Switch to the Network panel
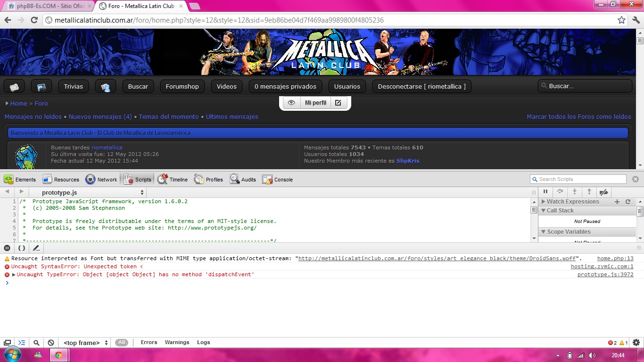644x362 pixels. (x=101, y=179)
